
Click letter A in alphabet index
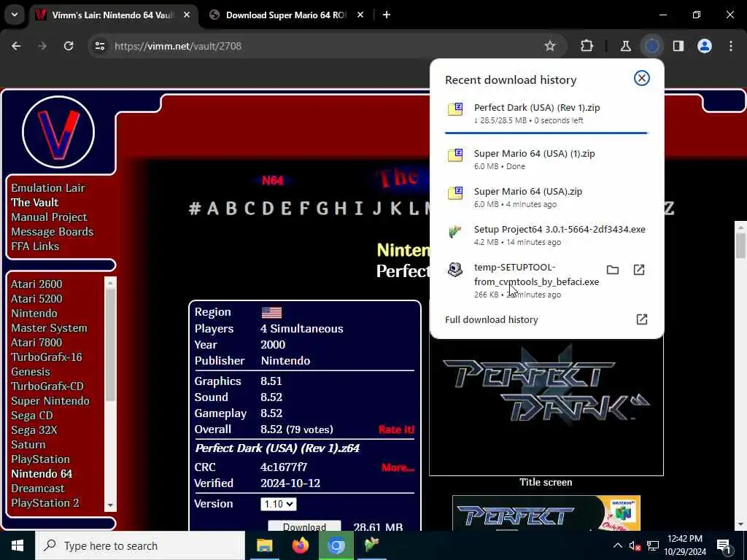click(x=212, y=209)
